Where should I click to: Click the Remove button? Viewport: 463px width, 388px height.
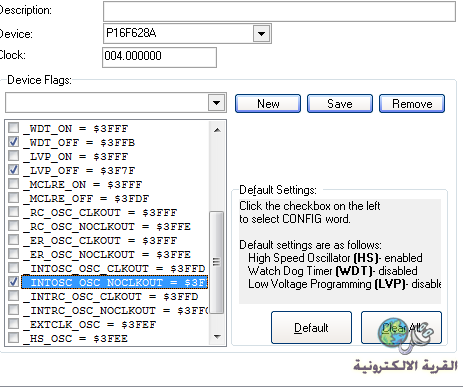(412, 104)
